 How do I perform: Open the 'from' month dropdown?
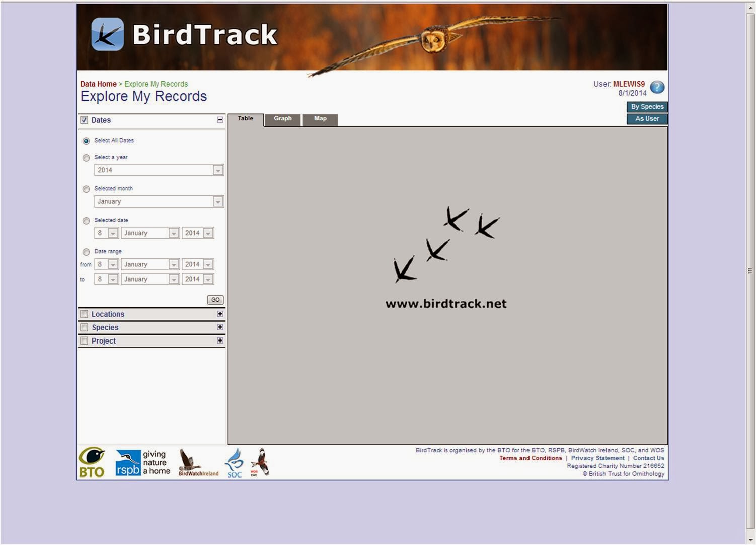(x=150, y=264)
